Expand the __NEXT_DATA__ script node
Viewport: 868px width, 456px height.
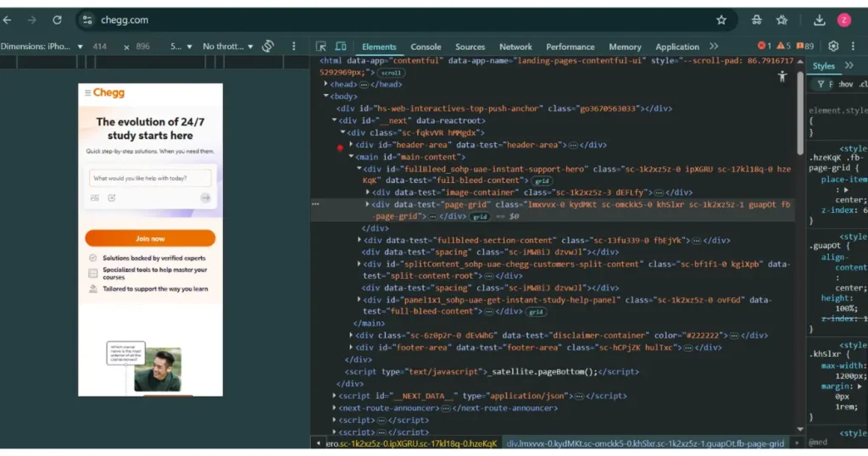(334, 396)
